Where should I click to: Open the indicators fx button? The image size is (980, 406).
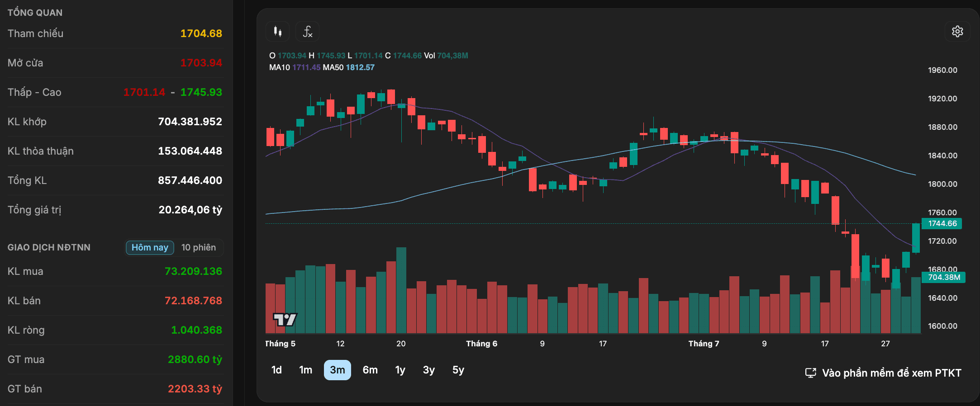tap(308, 32)
